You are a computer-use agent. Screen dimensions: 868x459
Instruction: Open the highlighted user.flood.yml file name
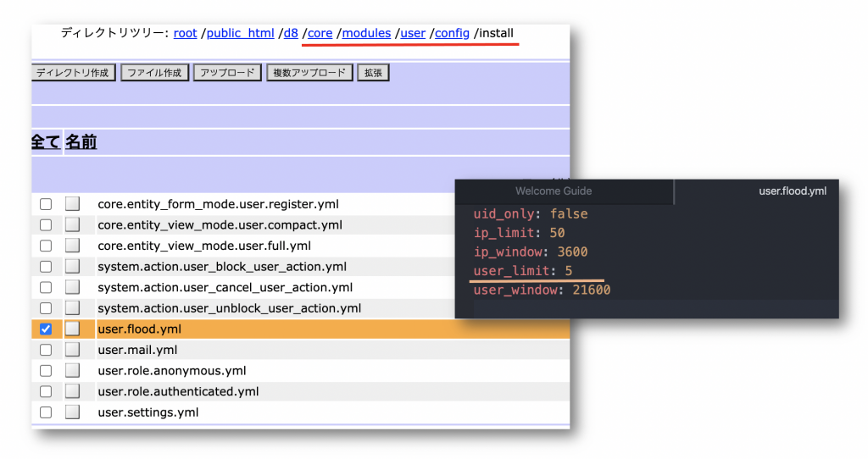140,329
